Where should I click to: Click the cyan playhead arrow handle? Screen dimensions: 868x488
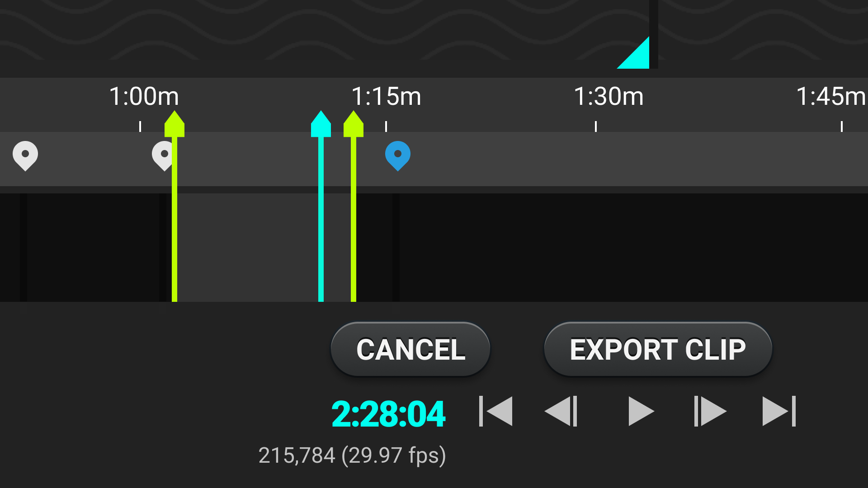pos(321,124)
